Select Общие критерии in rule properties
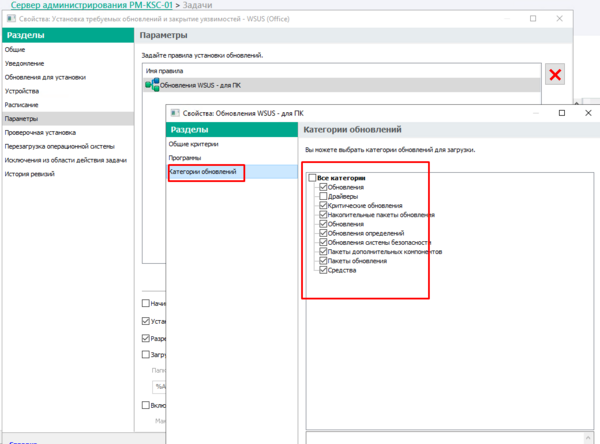600x444 pixels. (x=194, y=144)
